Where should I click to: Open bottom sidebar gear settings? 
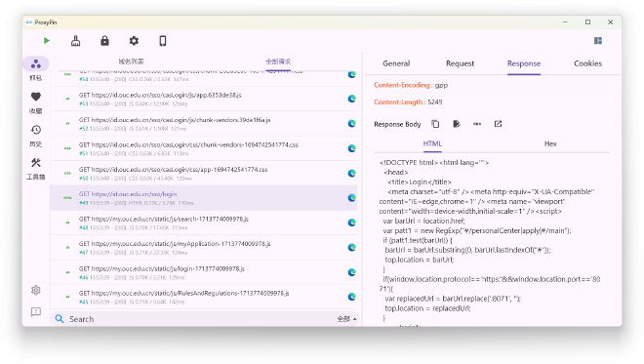pos(36,290)
